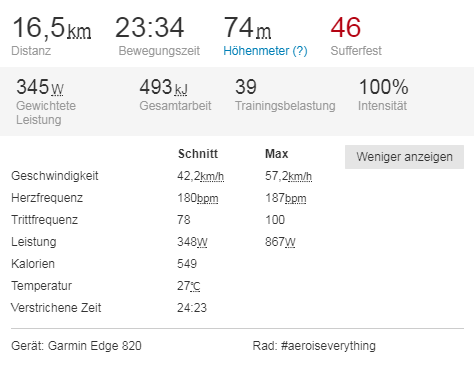Click the kJ unit next to 493
This screenshot has width=474, height=370.
[x=181, y=89]
